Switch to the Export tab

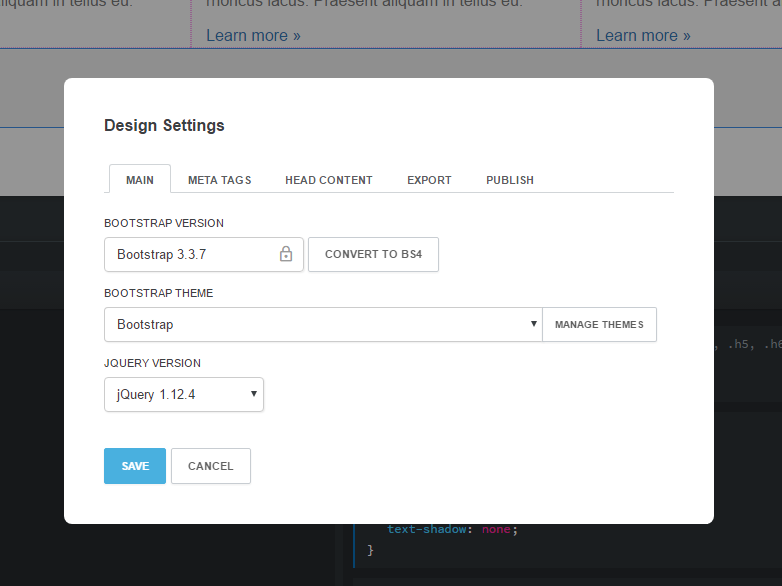[429, 180]
